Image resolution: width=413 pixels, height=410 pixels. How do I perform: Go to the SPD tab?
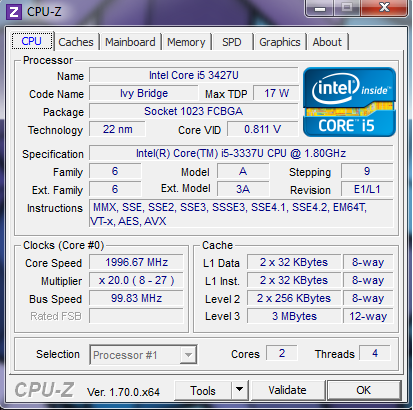click(232, 42)
